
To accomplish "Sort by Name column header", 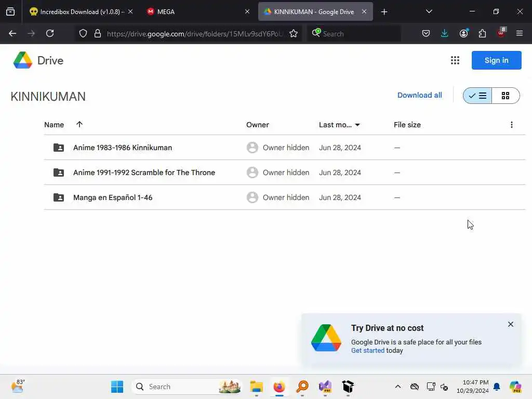I will click(x=54, y=125).
